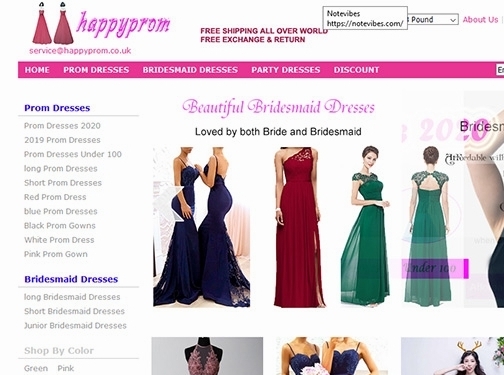Open the DISCOUNT menu item
The image size is (504, 375).
click(x=356, y=70)
